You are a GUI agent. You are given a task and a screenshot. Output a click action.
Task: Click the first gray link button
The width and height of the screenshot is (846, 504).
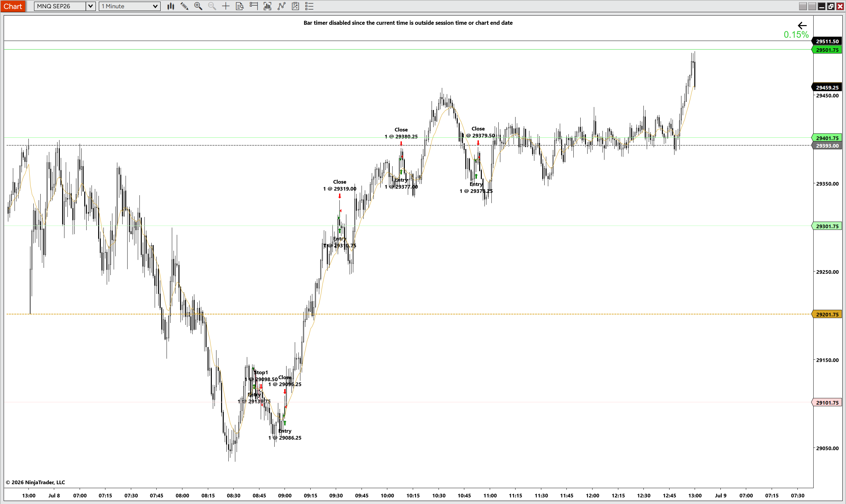pyautogui.click(x=802, y=6)
